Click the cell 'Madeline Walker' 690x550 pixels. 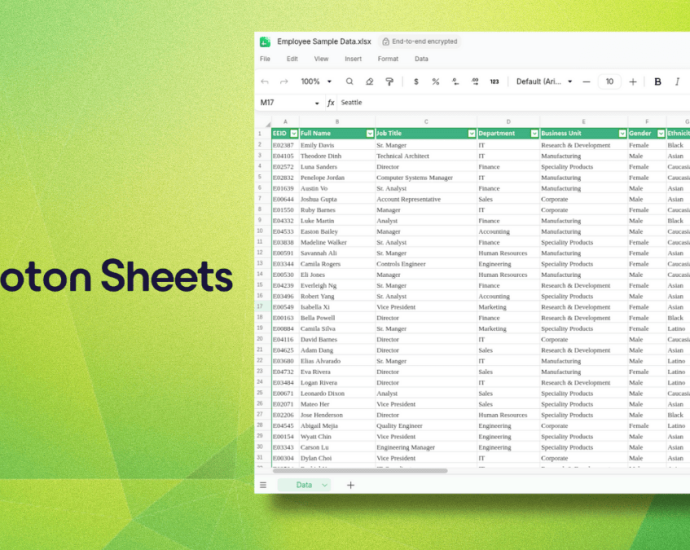point(337,242)
